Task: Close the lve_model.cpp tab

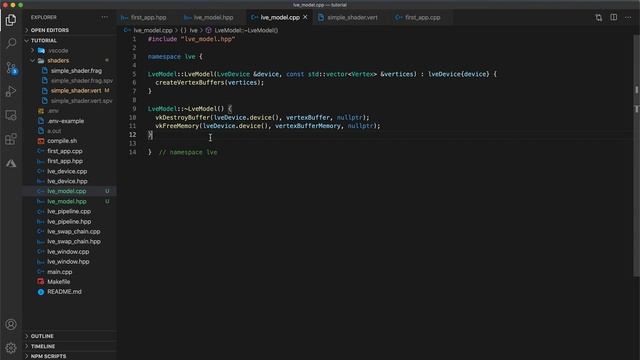Action: pyautogui.click(x=305, y=17)
